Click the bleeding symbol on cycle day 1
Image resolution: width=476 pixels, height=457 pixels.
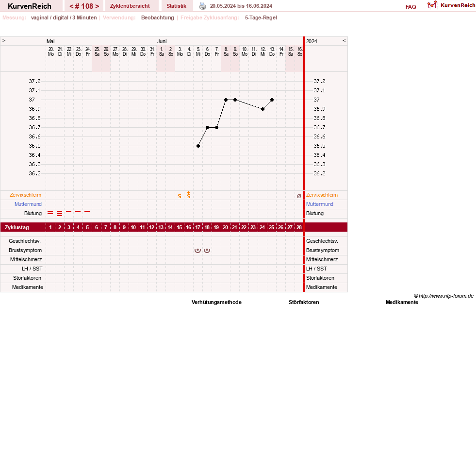[x=50, y=213]
